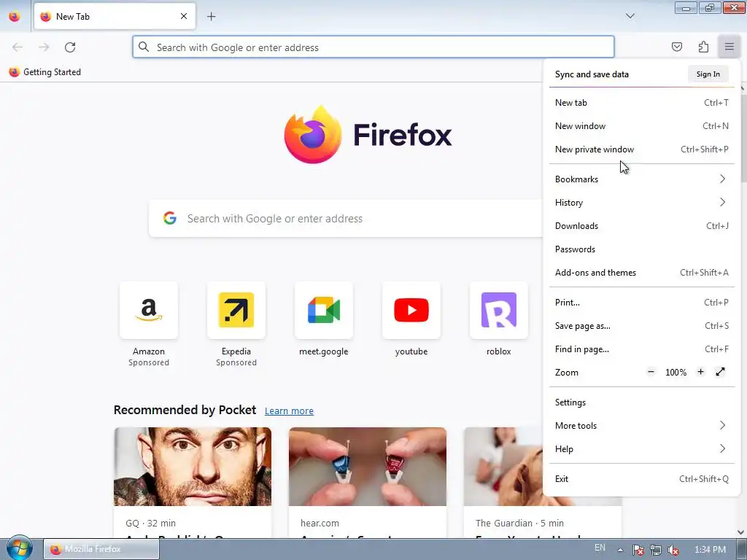Open the hear.com article thumbnail
Viewport: 747px width, 560px height.
coord(368,467)
